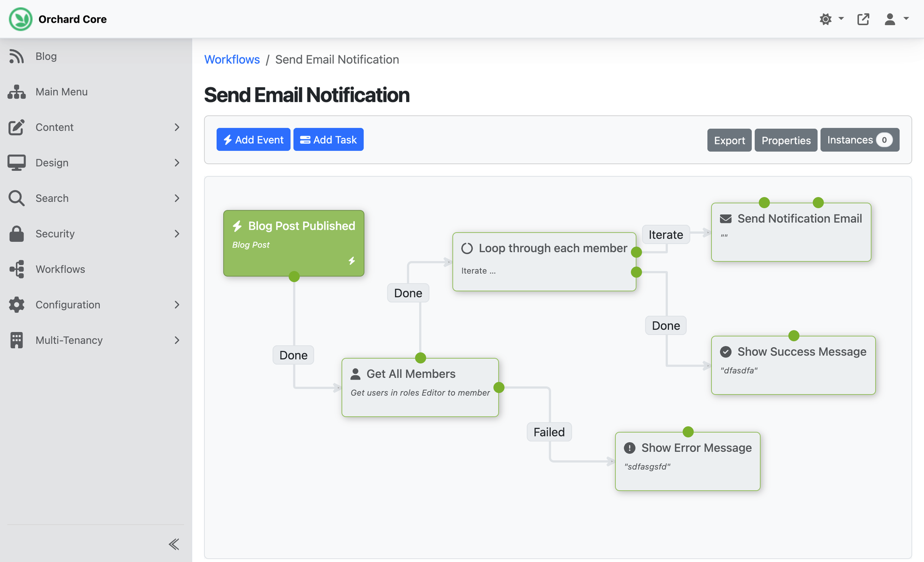The image size is (924, 562).
Task: Expand the Configuration menu chevron
Action: [x=177, y=304]
